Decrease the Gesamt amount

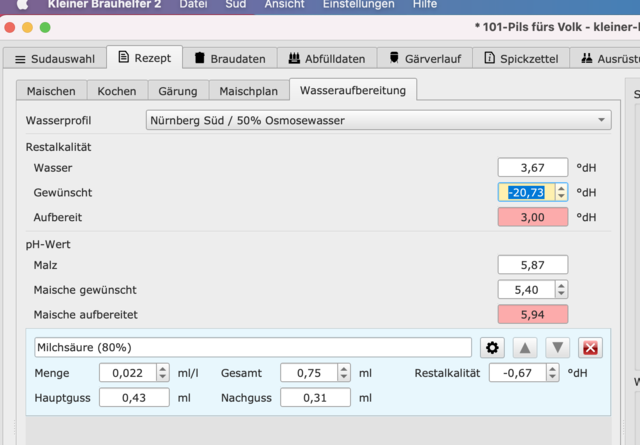[344, 377]
